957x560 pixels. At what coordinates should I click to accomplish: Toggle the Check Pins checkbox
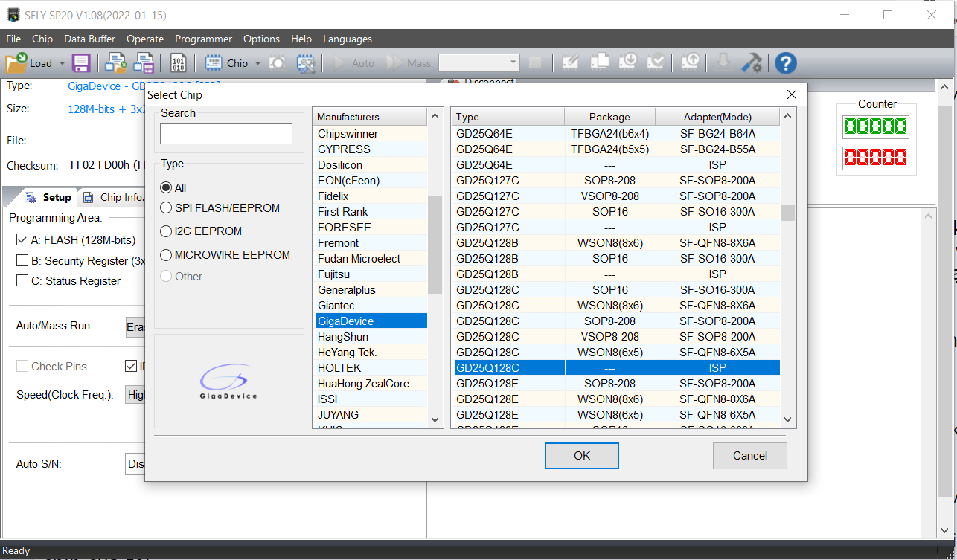pyautogui.click(x=22, y=367)
